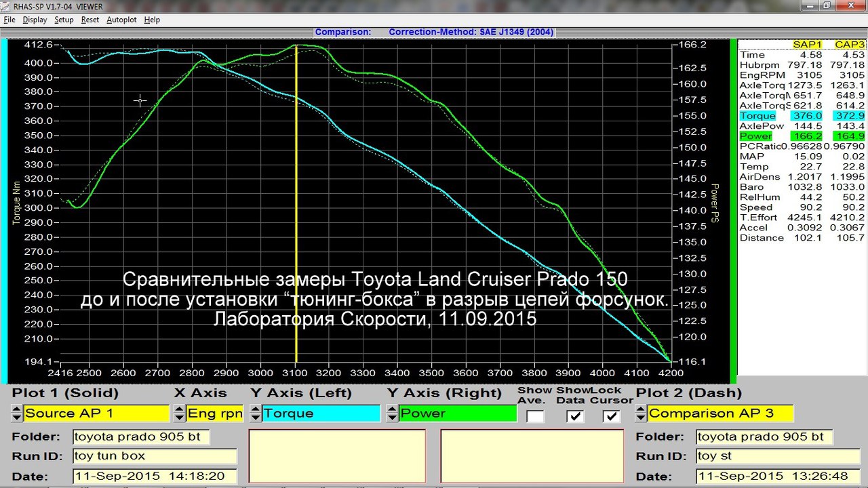Open the Help menu
Screen dimensions: 868x488
pos(152,20)
